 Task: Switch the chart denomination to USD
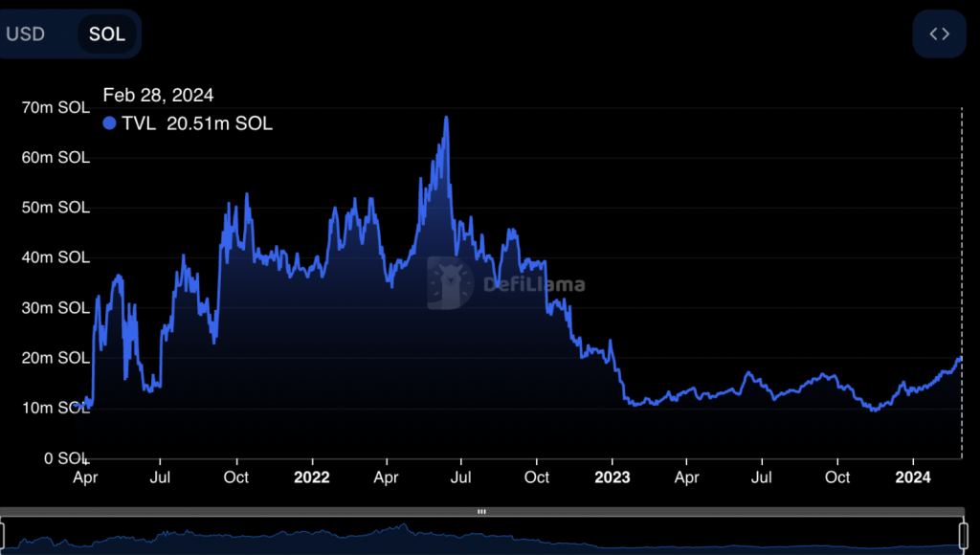click(26, 34)
